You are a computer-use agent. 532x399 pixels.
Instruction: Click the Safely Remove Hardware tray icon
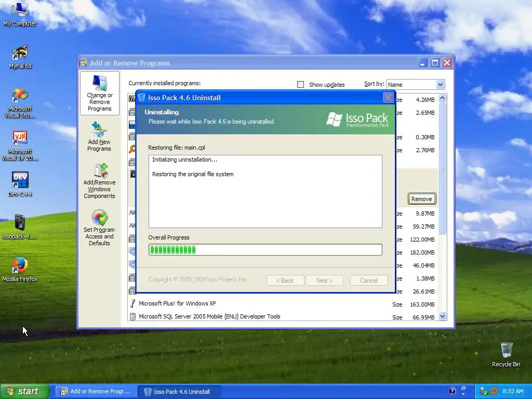coord(484,392)
